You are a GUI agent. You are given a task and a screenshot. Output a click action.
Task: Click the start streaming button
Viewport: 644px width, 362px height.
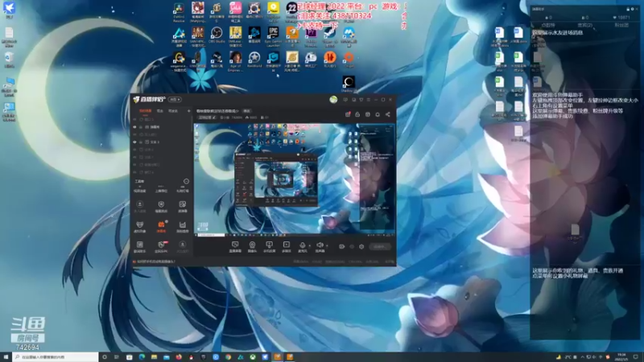(x=379, y=247)
